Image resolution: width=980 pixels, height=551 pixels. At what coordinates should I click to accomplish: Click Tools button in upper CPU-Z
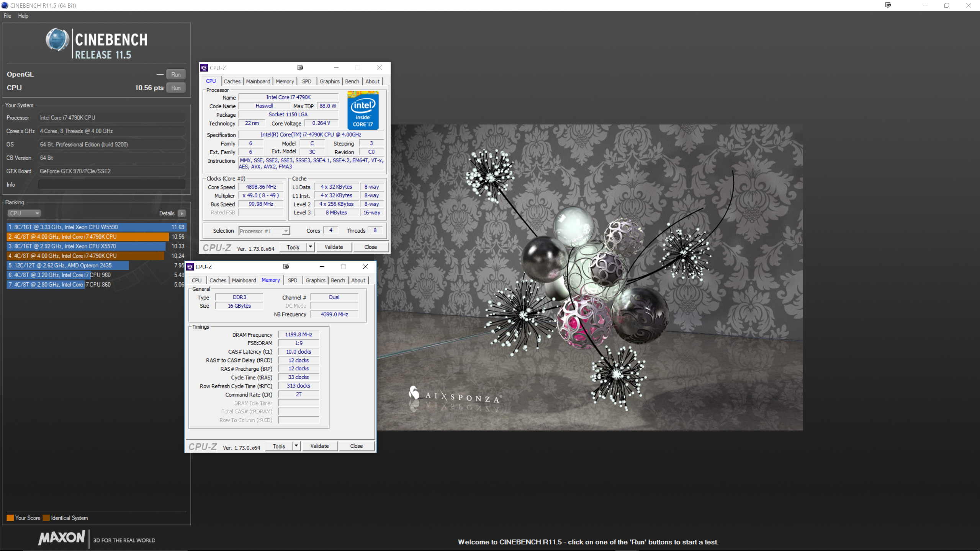[x=293, y=247]
